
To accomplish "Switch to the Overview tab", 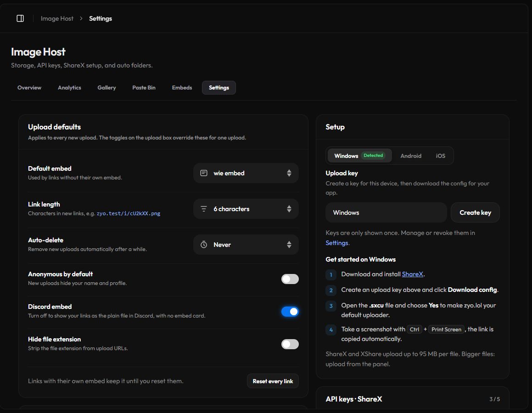I will tap(29, 88).
